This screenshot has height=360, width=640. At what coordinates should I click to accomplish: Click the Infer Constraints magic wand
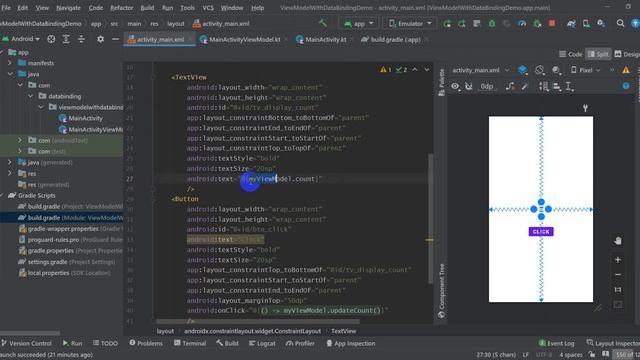pos(525,86)
